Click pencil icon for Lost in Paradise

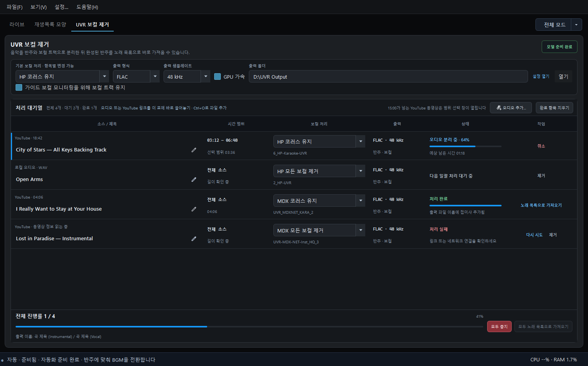tap(194, 239)
